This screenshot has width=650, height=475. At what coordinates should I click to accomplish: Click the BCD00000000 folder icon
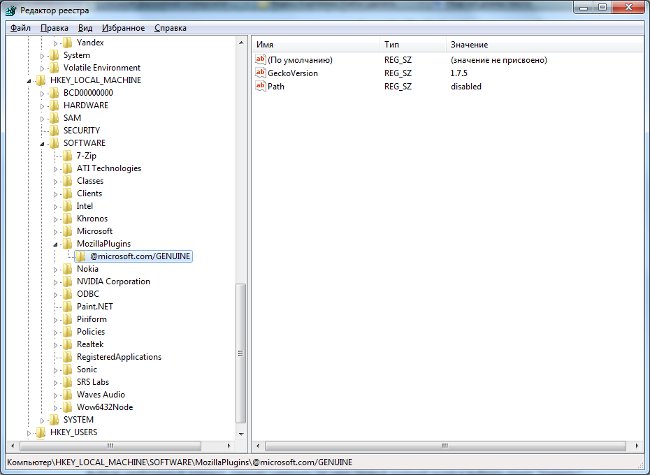point(54,93)
